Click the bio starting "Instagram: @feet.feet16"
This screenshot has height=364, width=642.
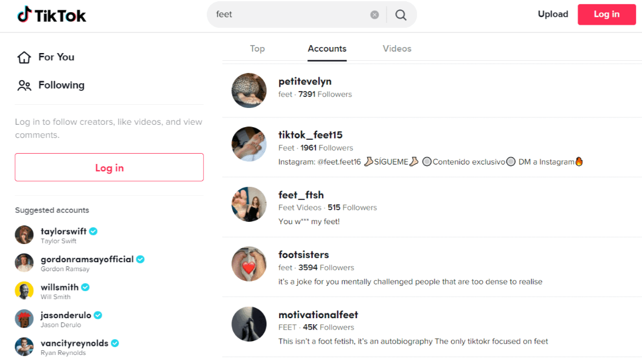(431, 162)
